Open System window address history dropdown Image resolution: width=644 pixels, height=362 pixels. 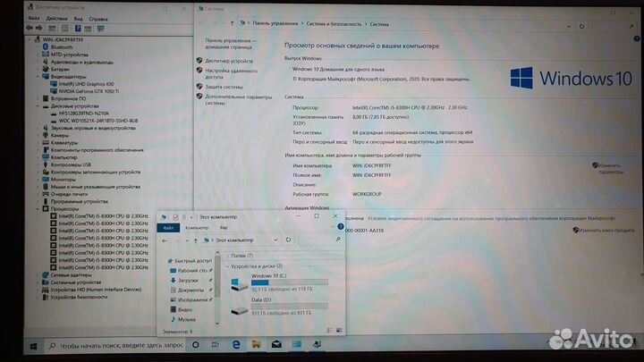tap(569, 26)
